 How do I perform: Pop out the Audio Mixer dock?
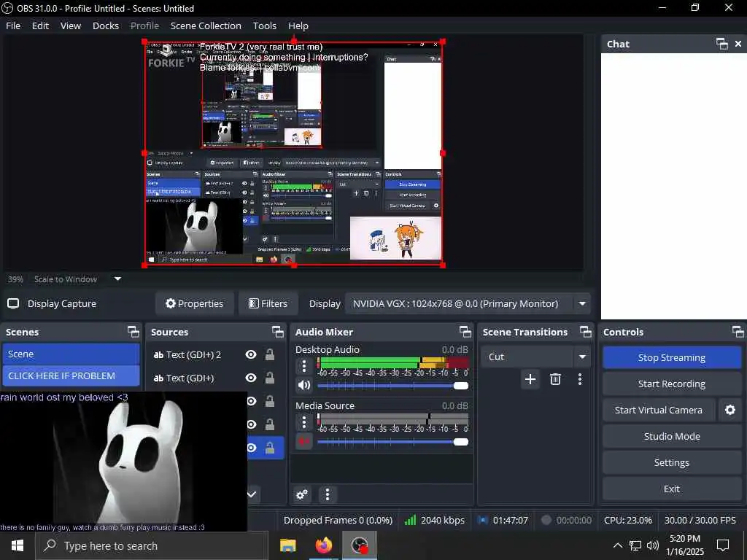pyautogui.click(x=465, y=332)
